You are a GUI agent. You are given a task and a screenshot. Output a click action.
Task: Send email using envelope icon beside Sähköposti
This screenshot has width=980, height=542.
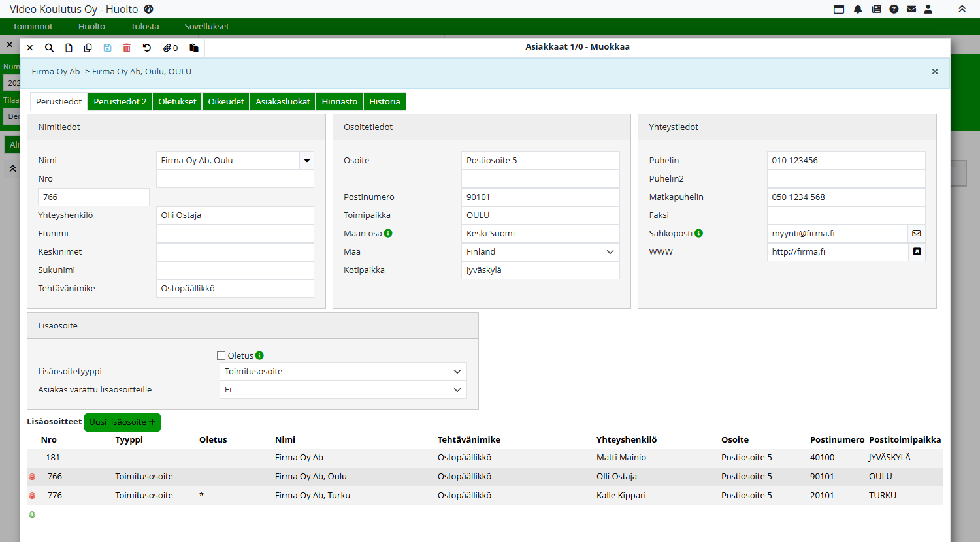point(917,233)
